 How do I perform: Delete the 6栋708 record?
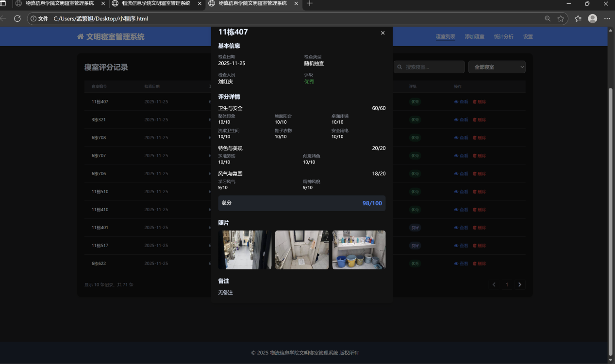(480, 138)
